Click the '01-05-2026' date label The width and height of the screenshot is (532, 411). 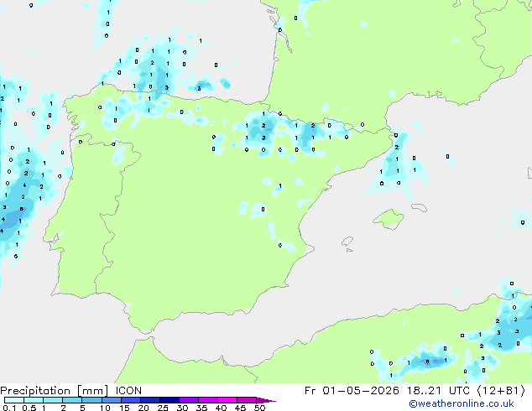pos(361,391)
